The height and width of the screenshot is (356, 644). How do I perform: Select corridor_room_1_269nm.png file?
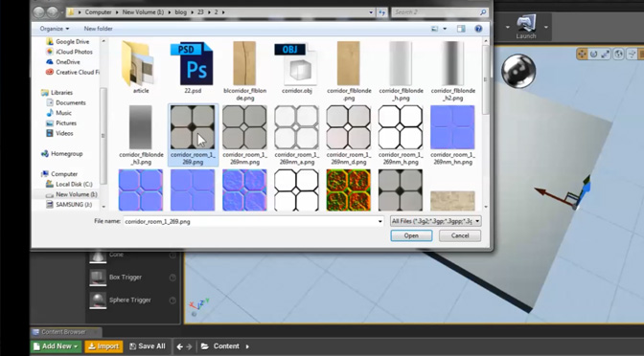coord(244,127)
